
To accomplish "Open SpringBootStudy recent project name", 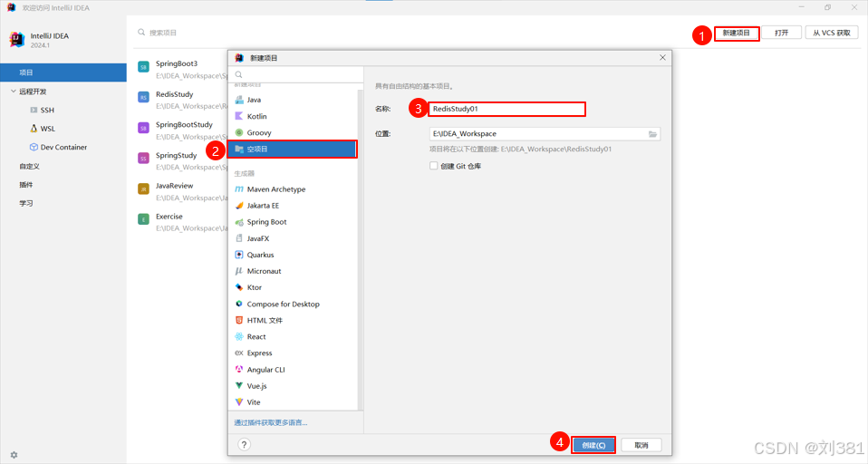I will pos(184,124).
